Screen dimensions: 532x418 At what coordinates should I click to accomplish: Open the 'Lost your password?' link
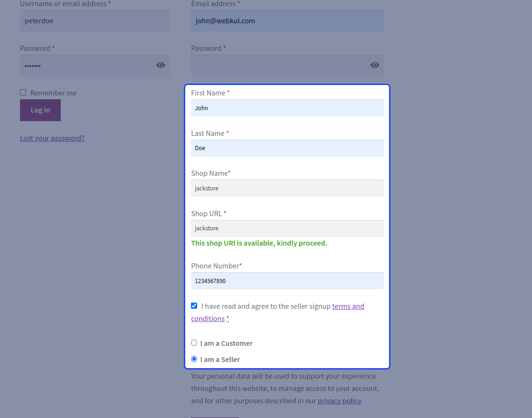point(52,138)
